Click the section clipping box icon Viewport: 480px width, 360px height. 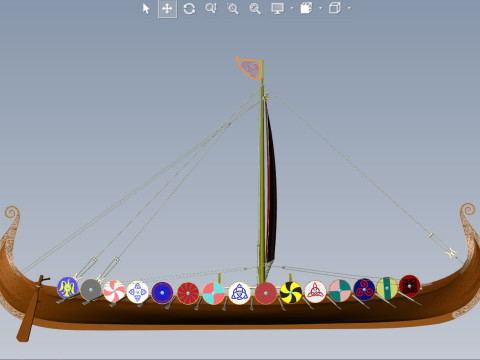[x=306, y=8]
